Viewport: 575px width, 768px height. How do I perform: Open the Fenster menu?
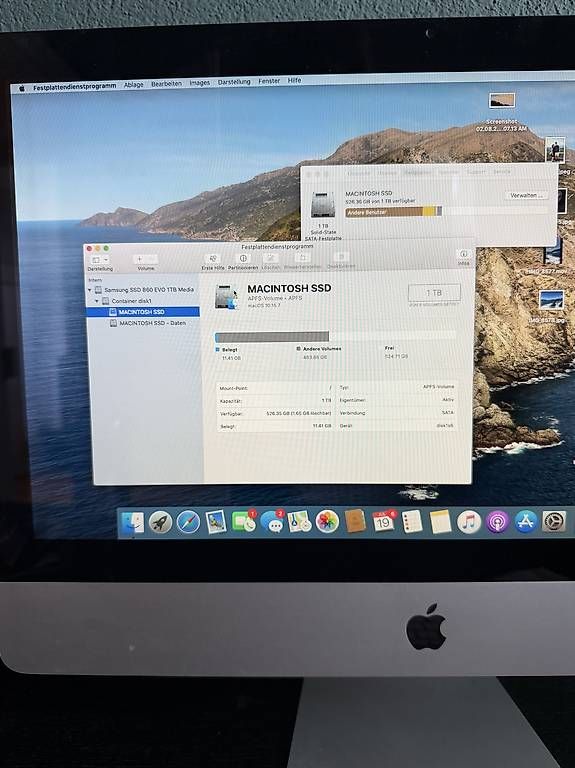[269, 81]
